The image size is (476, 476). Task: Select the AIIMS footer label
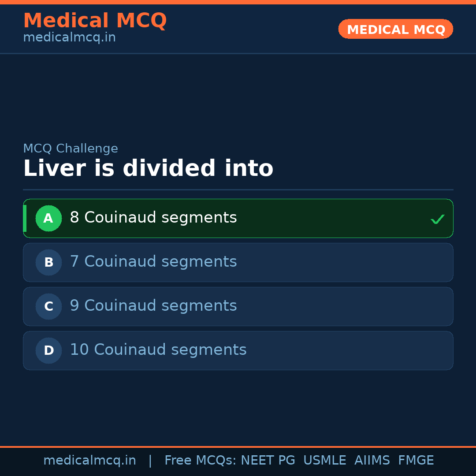click(x=372, y=461)
